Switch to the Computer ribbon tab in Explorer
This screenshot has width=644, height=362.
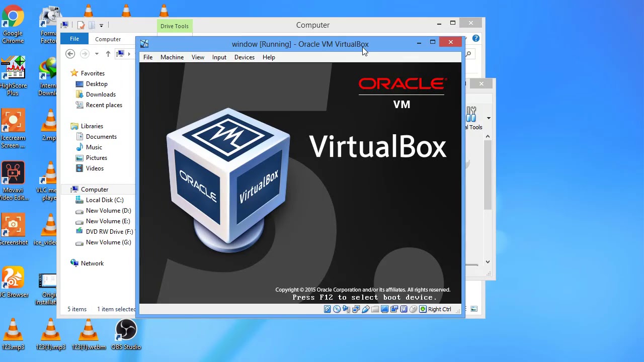pyautogui.click(x=108, y=39)
